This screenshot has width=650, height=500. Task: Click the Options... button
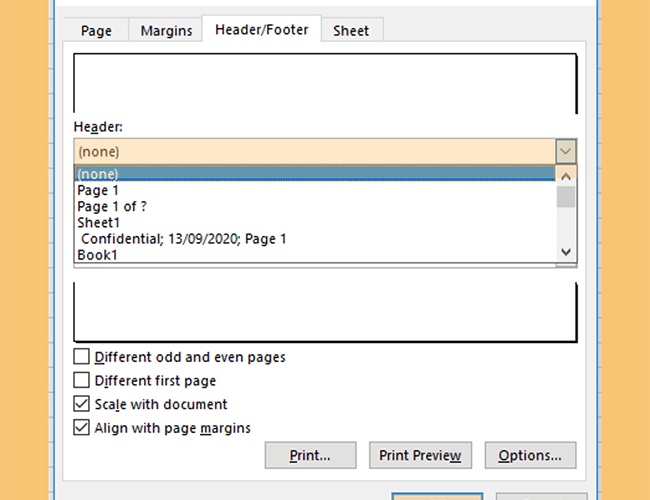pyautogui.click(x=531, y=455)
